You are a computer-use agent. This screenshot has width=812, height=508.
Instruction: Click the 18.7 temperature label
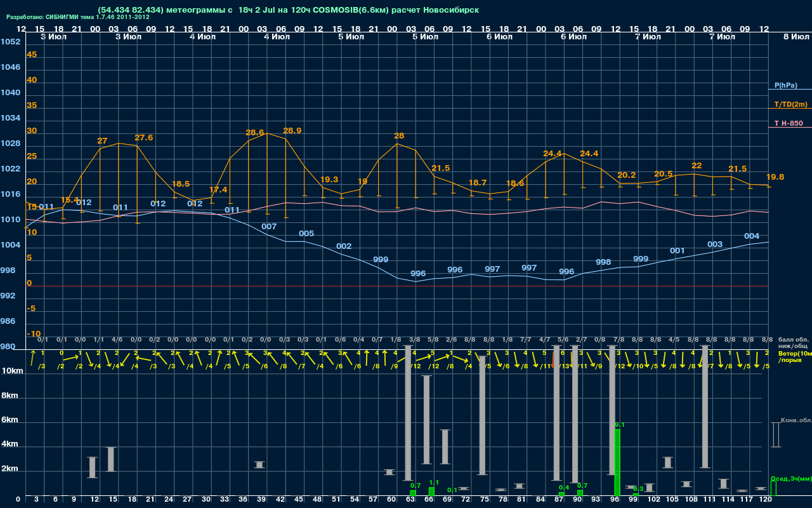coord(478,182)
